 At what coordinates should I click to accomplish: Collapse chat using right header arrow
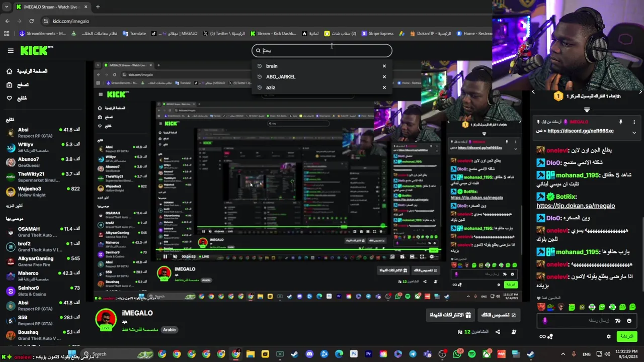(640, 92)
